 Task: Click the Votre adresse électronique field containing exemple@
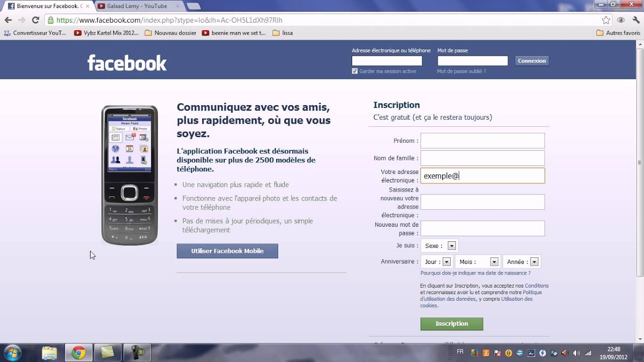point(482,175)
